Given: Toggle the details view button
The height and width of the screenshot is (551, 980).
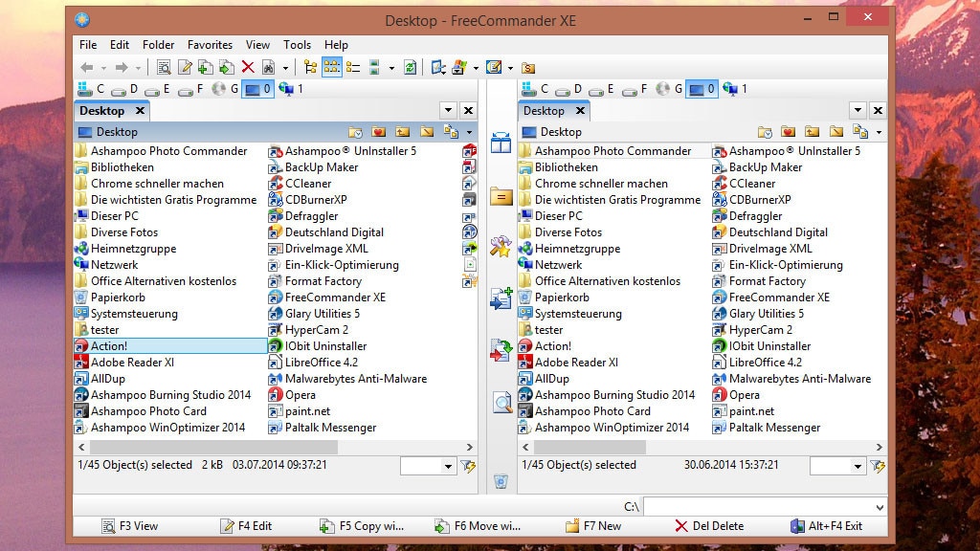Looking at the screenshot, I should tap(353, 68).
